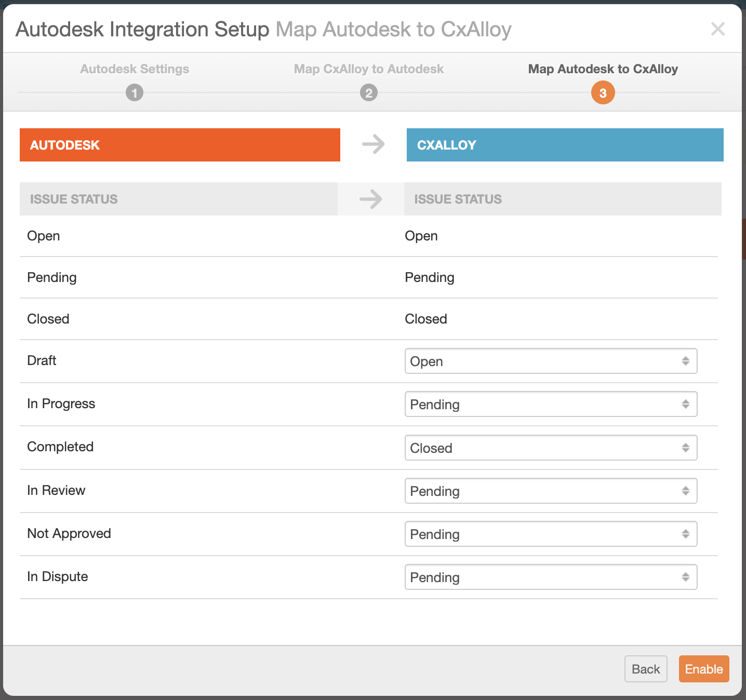Click the Back button
Viewport: 746px width, 700px height.
646,669
